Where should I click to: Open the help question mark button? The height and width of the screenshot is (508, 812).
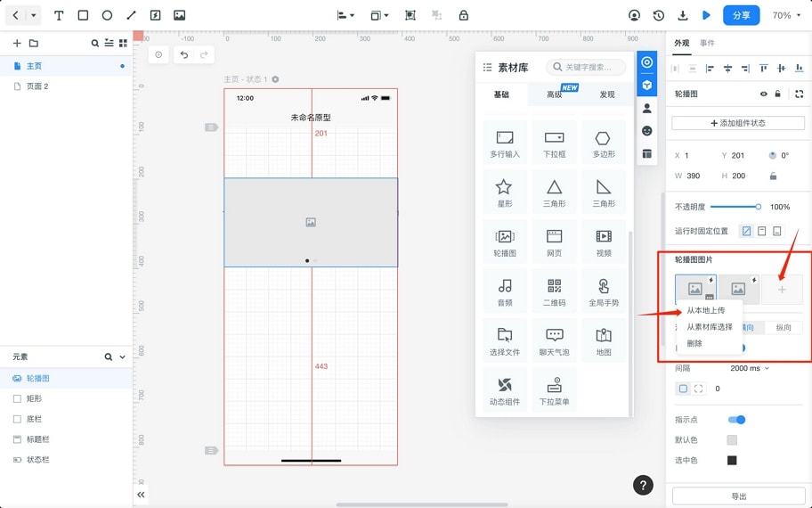(643, 485)
